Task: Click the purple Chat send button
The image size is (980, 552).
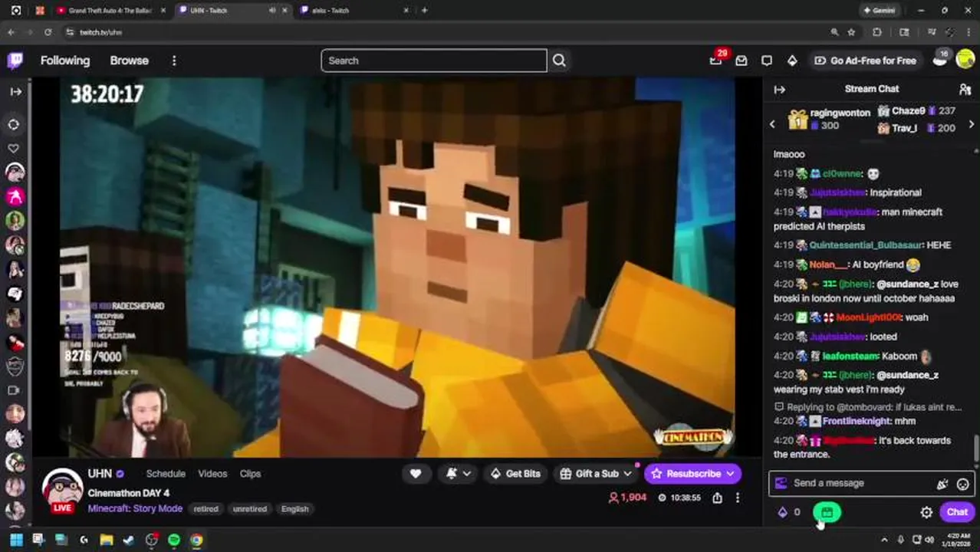Action: coord(957,512)
